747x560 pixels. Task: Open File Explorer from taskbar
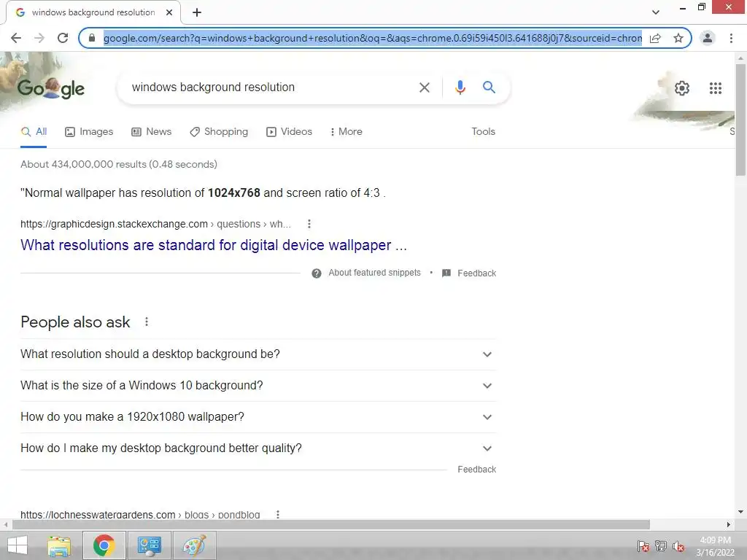[59, 545]
